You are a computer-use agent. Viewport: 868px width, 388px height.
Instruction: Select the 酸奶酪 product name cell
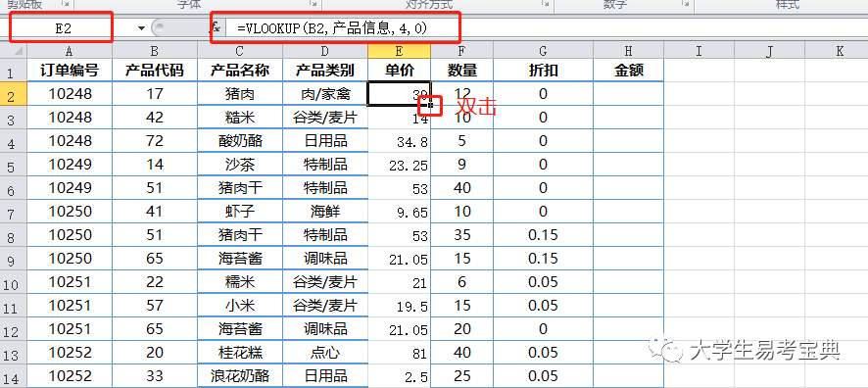coord(240,140)
